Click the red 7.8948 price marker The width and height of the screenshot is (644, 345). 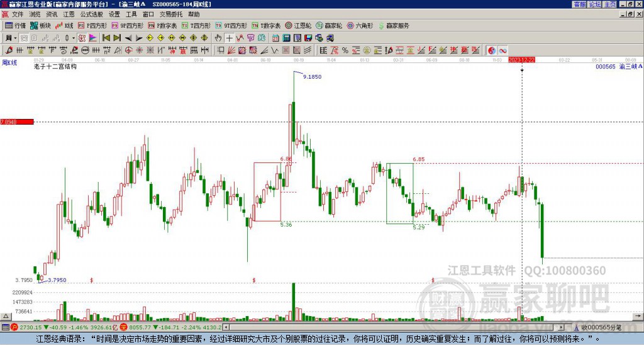(17, 122)
